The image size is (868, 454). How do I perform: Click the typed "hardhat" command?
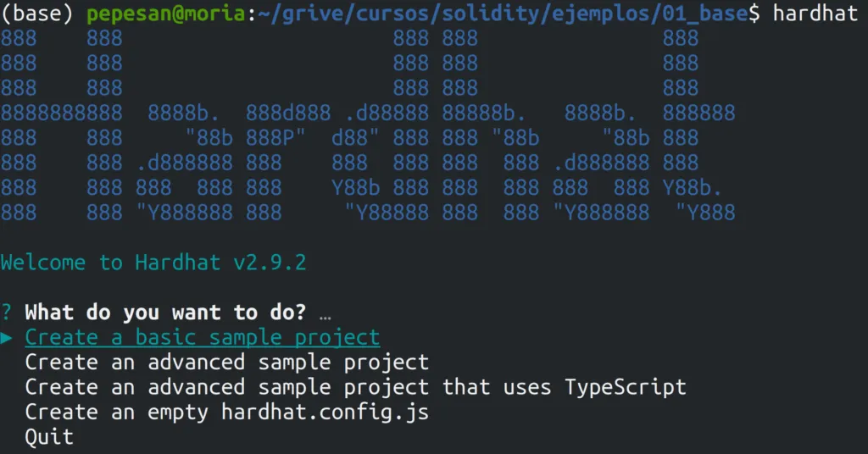[815, 14]
